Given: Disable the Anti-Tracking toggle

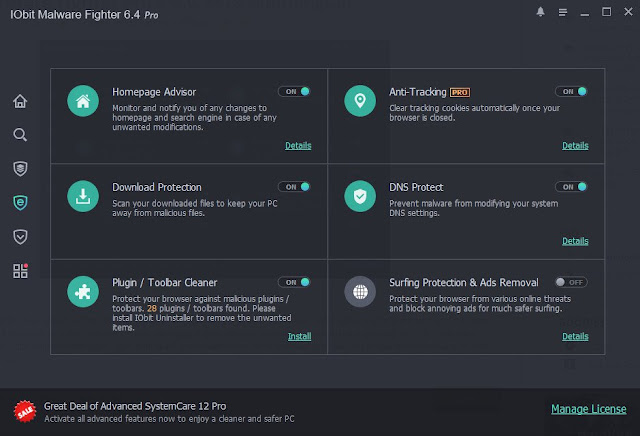Looking at the screenshot, I should 572,91.
